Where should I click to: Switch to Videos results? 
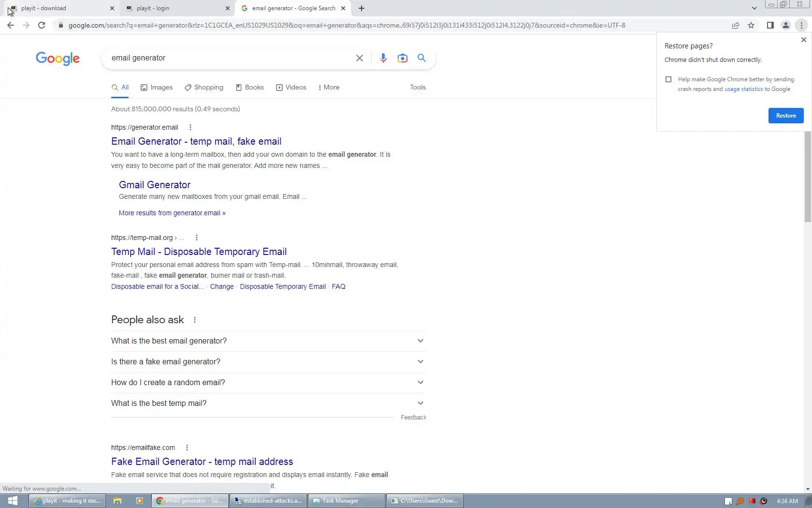291,88
